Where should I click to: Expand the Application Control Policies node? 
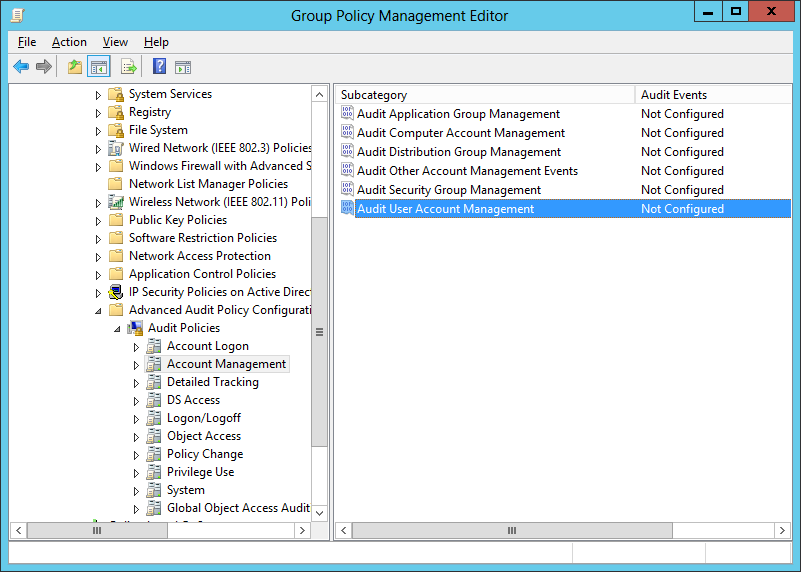98,275
